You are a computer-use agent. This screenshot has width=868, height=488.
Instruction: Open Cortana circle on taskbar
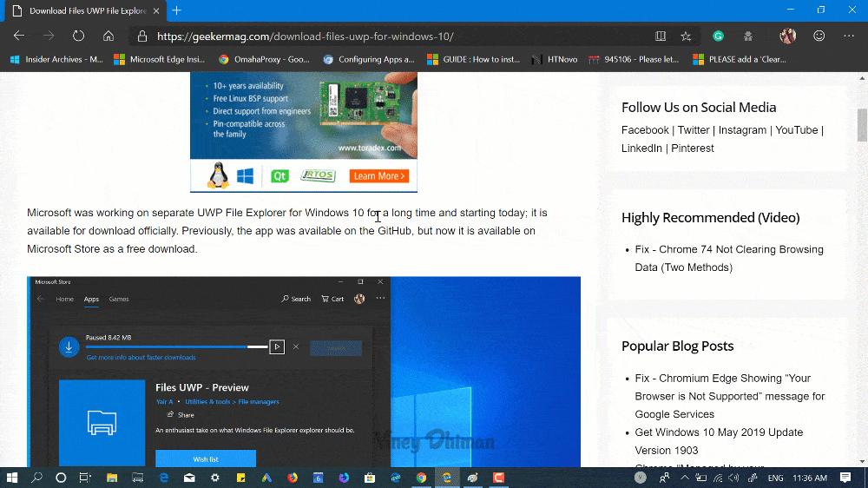pos(61,478)
